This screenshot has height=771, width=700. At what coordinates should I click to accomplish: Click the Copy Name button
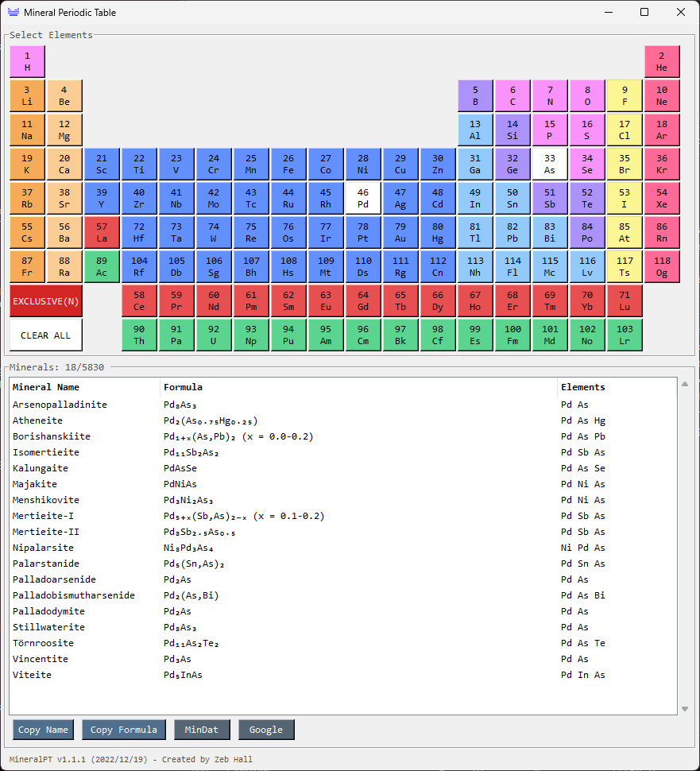(x=43, y=729)
